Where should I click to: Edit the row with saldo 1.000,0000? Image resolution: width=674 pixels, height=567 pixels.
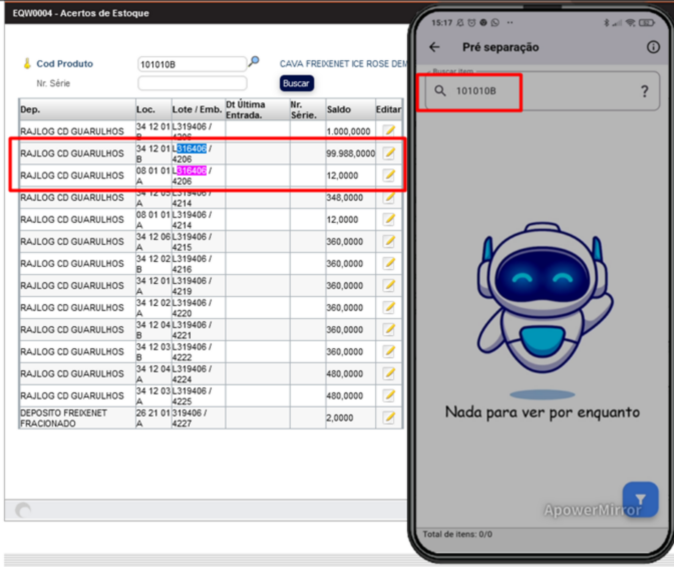click(389, 130)
